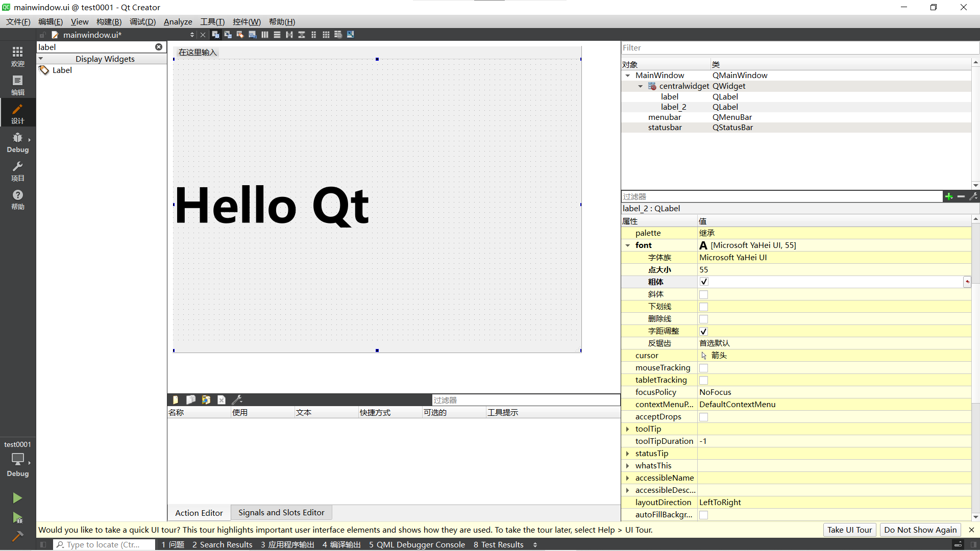The image size is (980, 551).
Task: Click Edit Buddies toolbar icon
Action: tap(240, 35)
